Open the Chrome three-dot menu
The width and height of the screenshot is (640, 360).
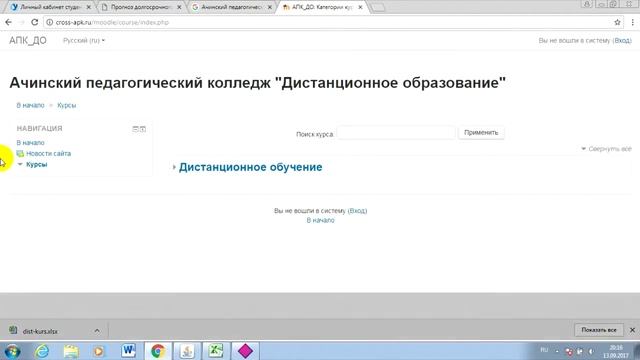coord(633,22)
